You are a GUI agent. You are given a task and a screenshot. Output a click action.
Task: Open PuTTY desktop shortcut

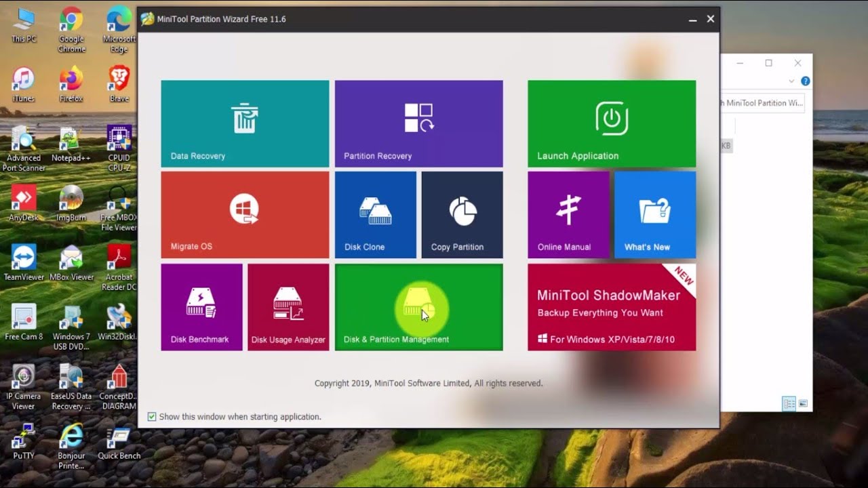tap(24, 442)
